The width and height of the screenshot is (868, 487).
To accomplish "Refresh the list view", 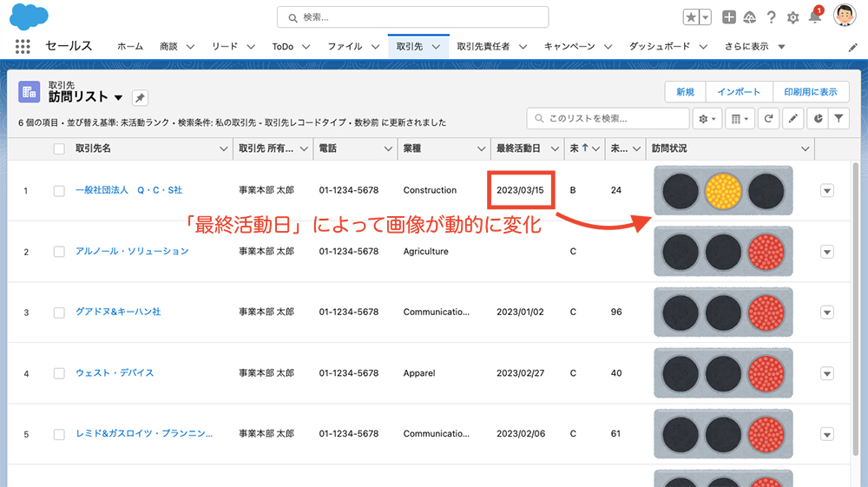I will (768, 118).
